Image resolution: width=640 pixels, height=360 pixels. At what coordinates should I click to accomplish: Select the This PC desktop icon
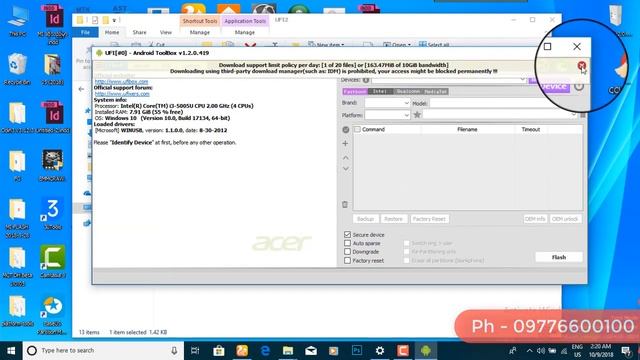tap(18, 22)
